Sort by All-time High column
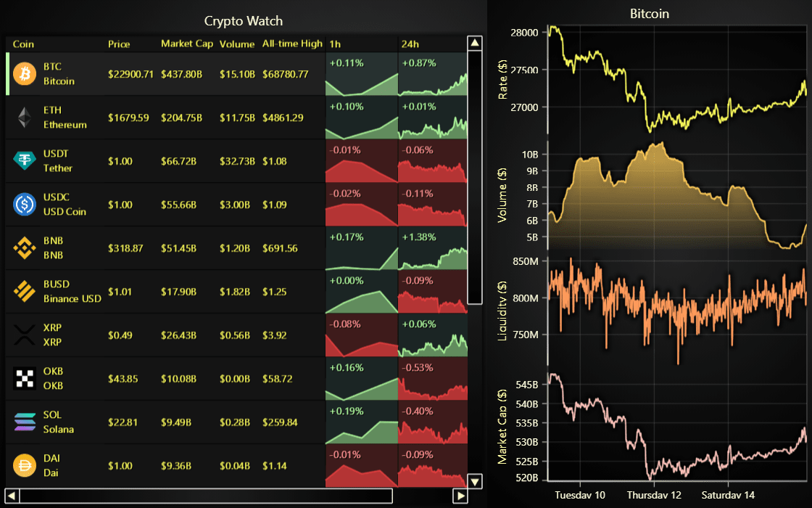Image resolution: width=812 pixels, height=508 pixels. 292,44
